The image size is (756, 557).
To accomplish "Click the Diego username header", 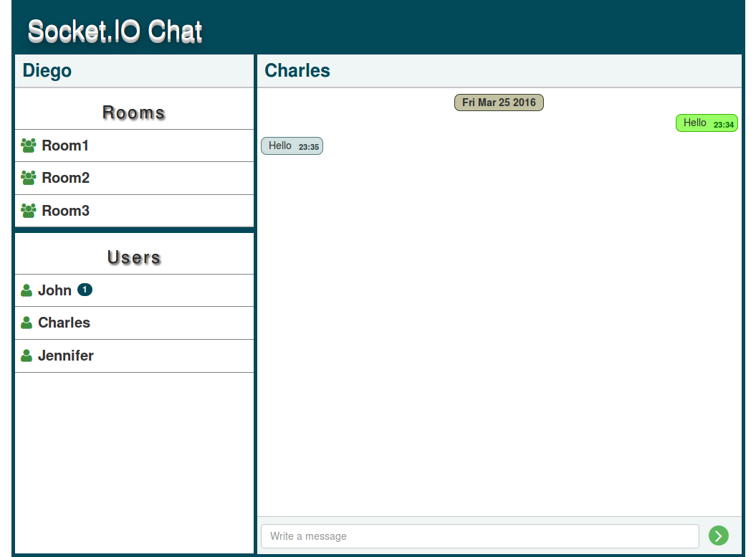I will click(x=47, y=70).
